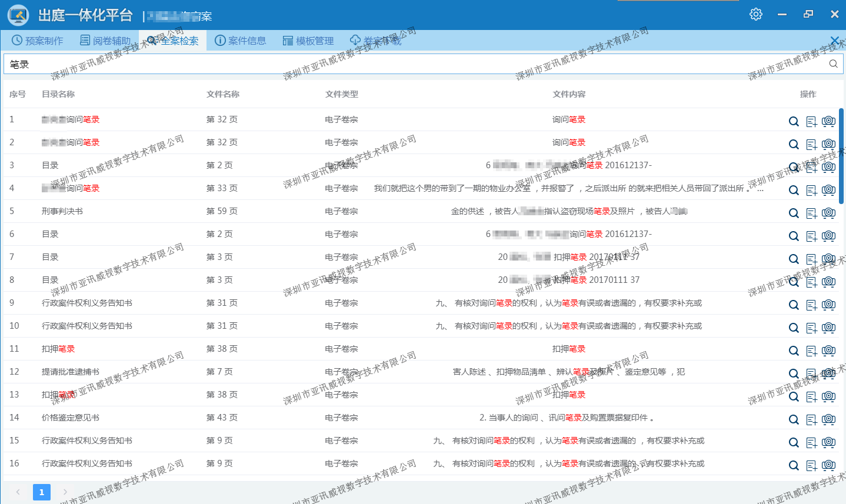Click 第 33 页 file name cell
This screenshot has width=846, height=504.
tap(222, 188)
